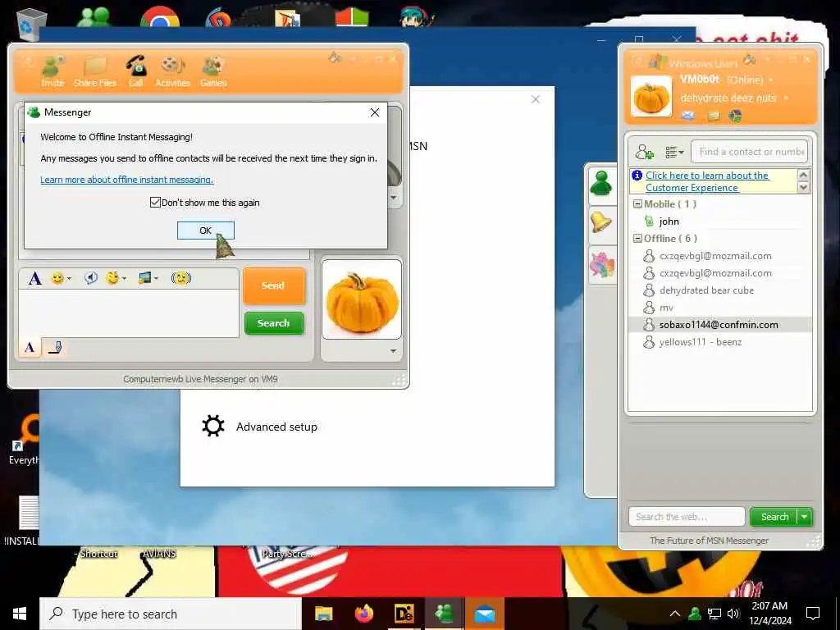Open personal message dropdown arrow
This screenshot has width=840, height=630.
(x=786, y=98)
